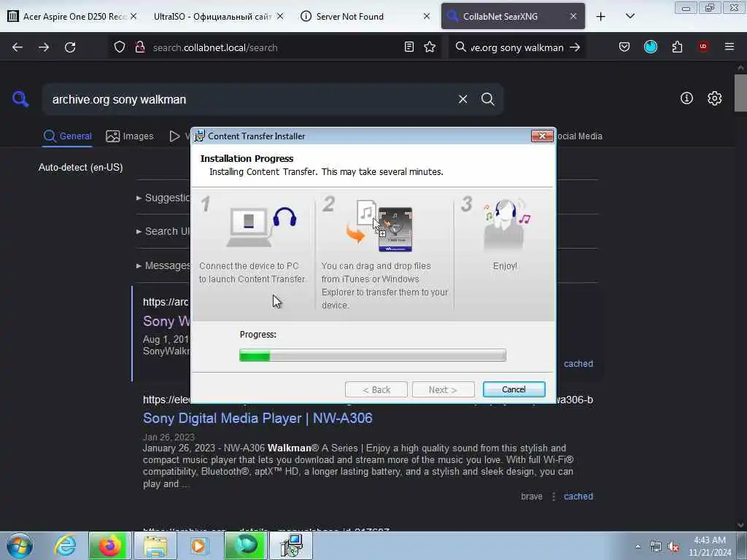
Task: Open the site security padlock icon
Action: (139, 47)
